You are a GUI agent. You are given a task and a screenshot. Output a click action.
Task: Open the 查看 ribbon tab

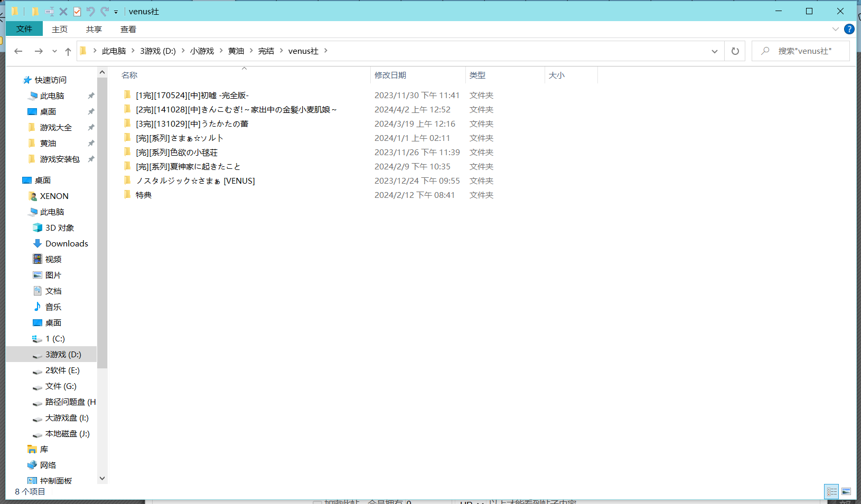tap(128, 30)
